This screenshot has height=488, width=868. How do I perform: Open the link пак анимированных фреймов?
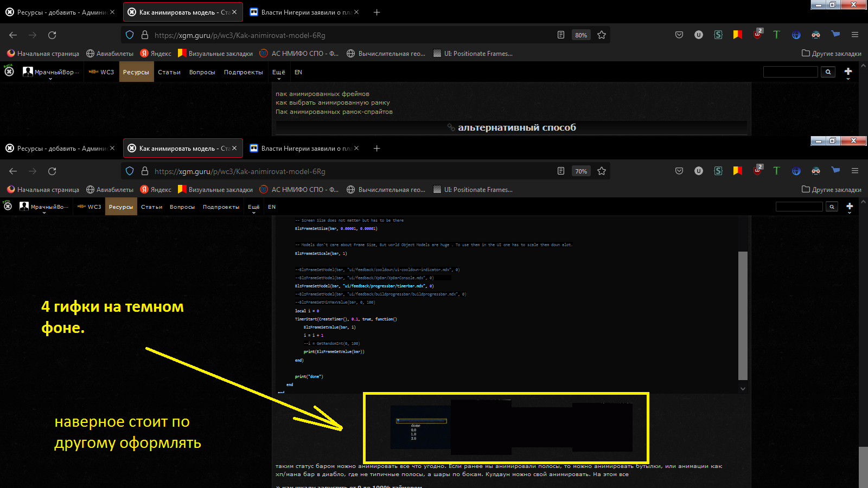pos(322,94)
